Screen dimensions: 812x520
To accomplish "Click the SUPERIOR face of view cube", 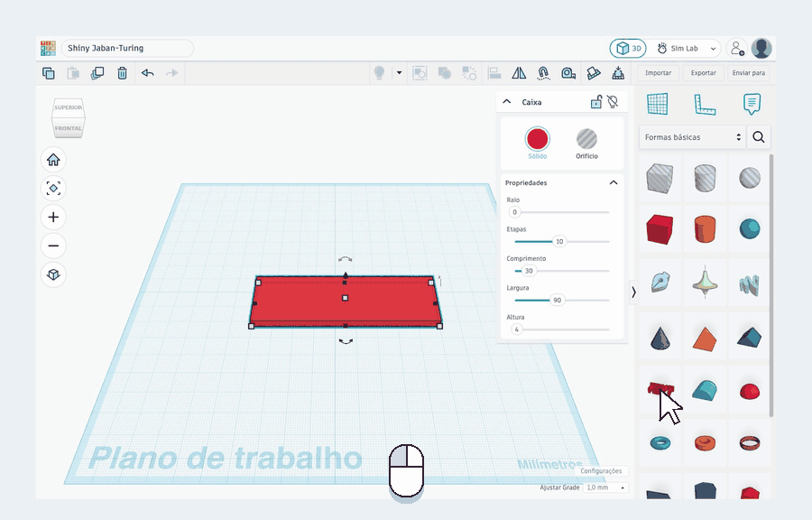I will point(69,107).
